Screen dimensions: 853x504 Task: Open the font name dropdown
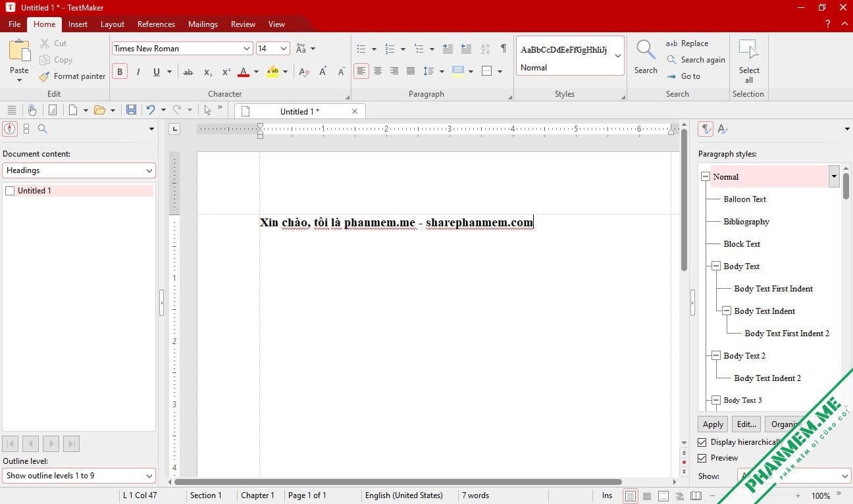click(x=247, y=49)
